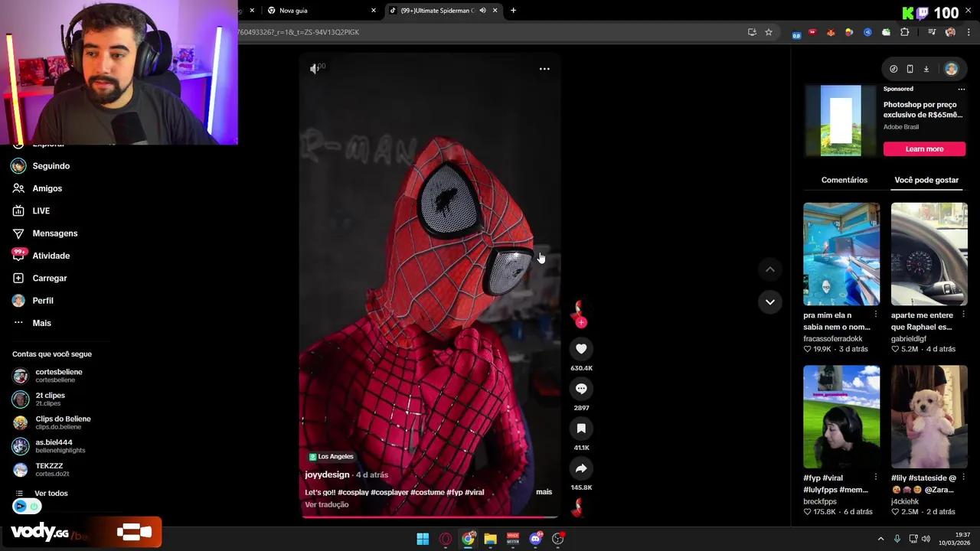Open the Windows Start menu
Viewport: 980px width, 551px height.
coord(423,539)
